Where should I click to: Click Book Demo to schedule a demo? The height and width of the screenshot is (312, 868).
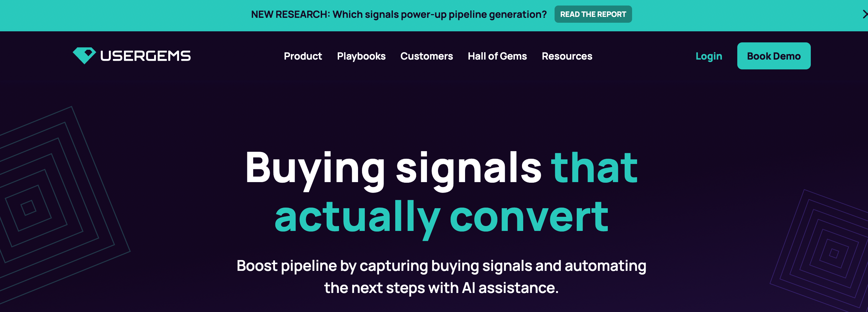click(774, 56)
